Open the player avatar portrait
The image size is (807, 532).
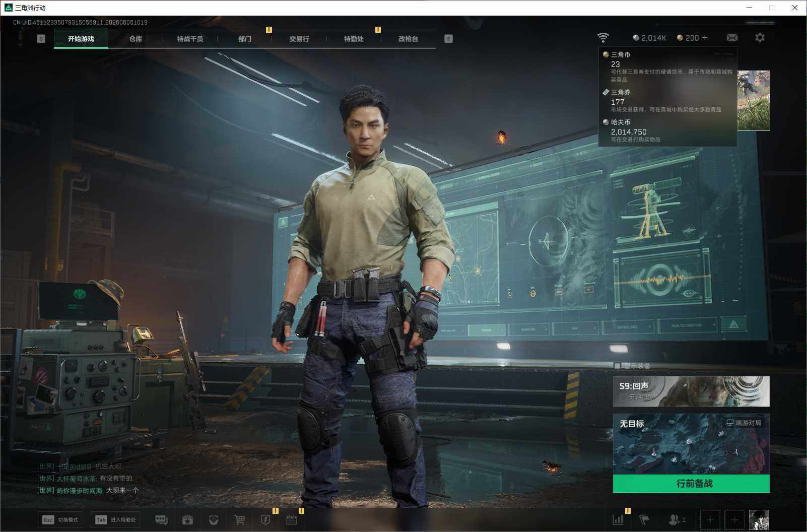pos(759,520)
